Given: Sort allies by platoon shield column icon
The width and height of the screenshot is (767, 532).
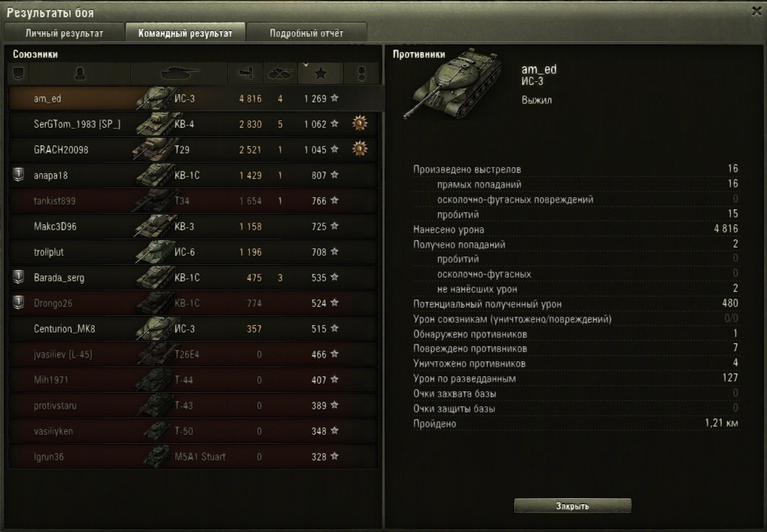Looking at the screenshot, I should pos(19,74).
